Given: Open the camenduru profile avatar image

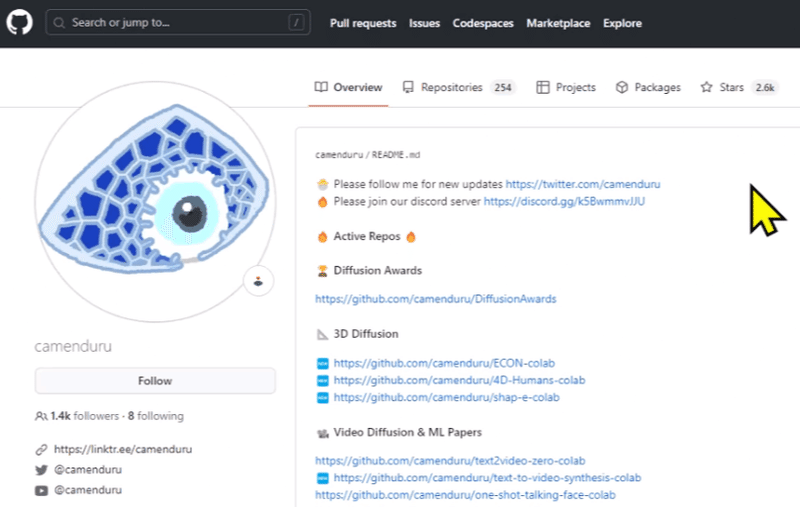Looking at the screenshot, I should point(155,201).
